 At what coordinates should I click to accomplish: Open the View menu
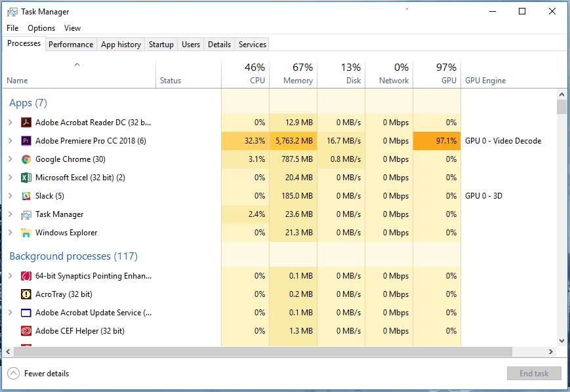point(72,28)
